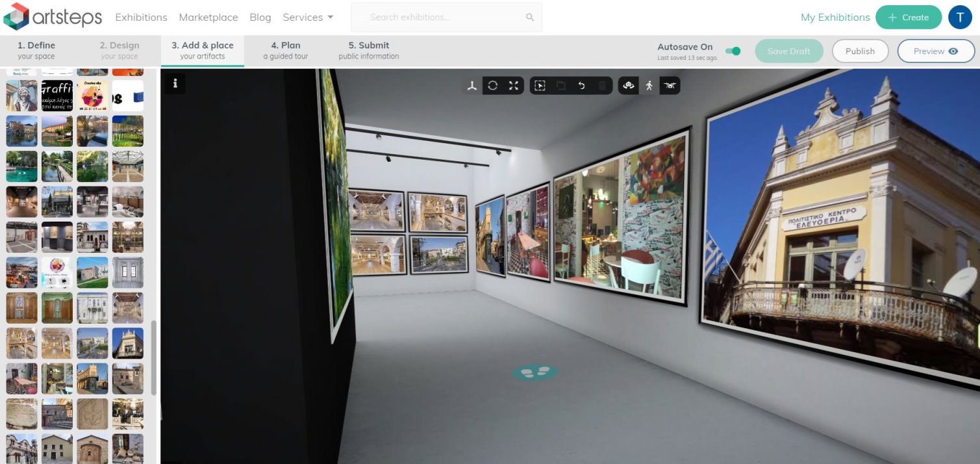
Task: Select the move/axis transform tool
Action: (472, 86)
